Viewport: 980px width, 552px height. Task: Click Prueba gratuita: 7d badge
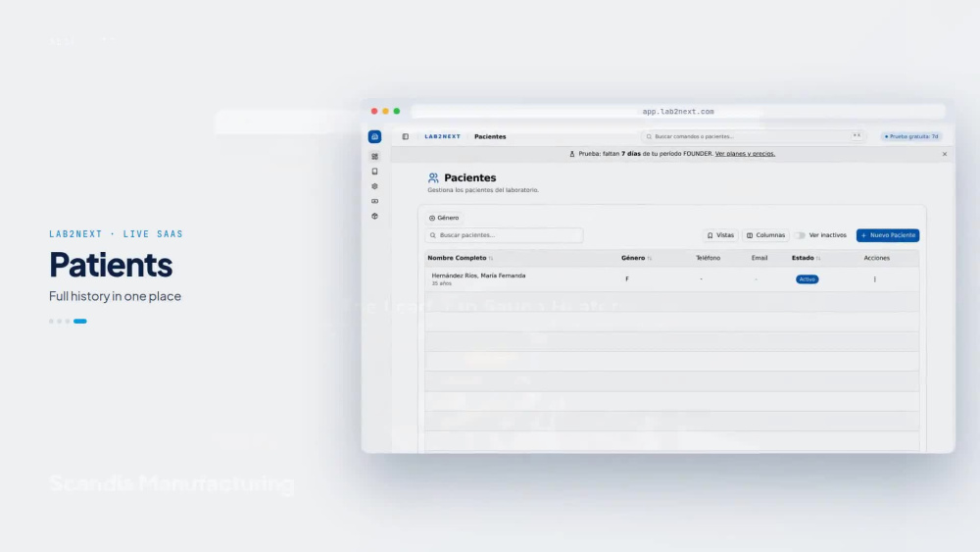click(x=911, y=136)
